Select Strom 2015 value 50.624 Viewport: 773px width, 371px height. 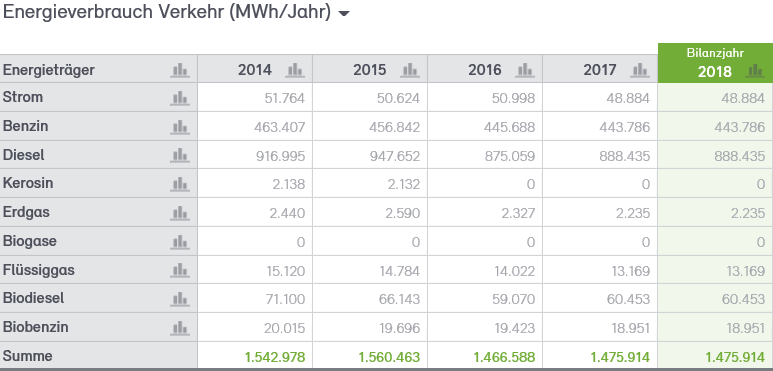click(398, 98)
